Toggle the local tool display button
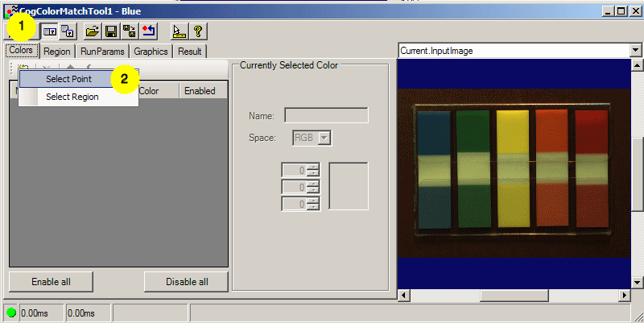Screen dimensions: 644x323 pos(50,31)
